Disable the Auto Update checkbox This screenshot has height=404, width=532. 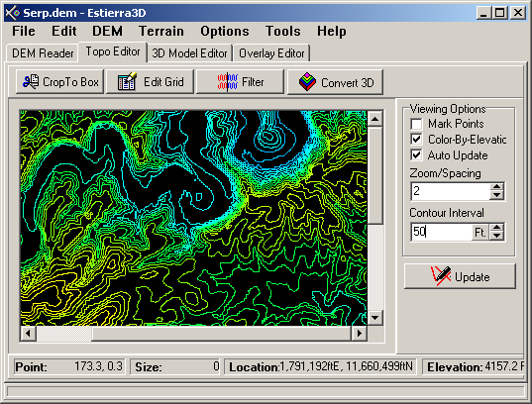pos(416,155)
